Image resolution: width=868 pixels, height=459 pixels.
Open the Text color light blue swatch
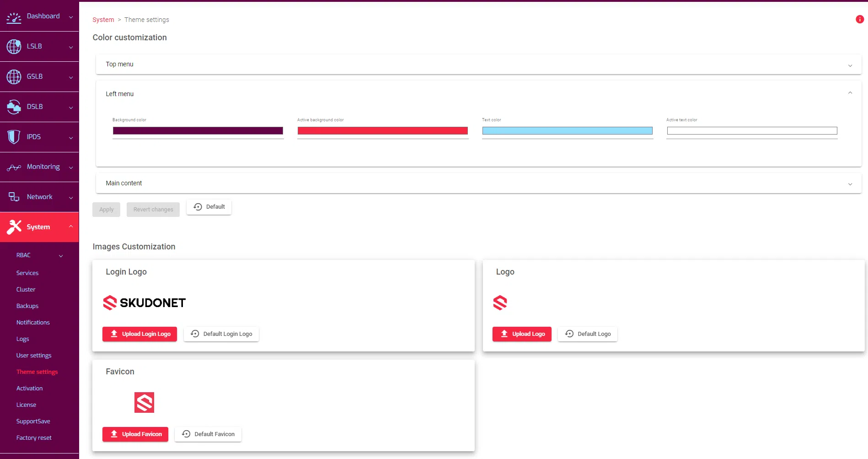[567, 131]
